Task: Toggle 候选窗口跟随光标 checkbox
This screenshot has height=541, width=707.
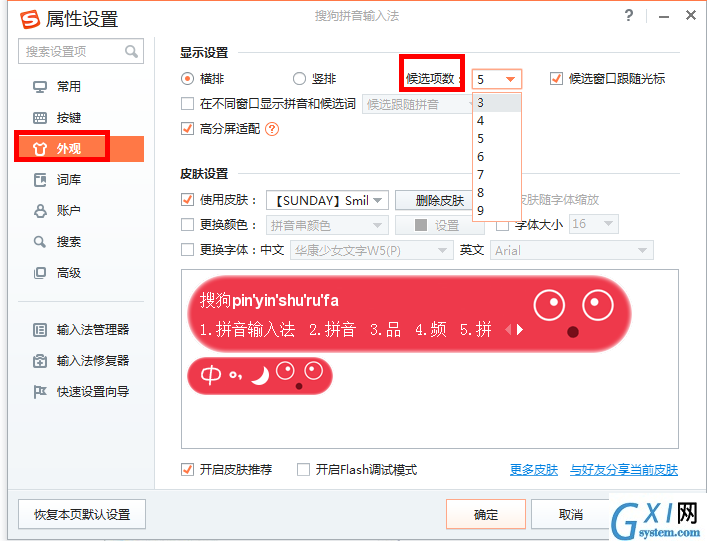Action: (556, 79)
